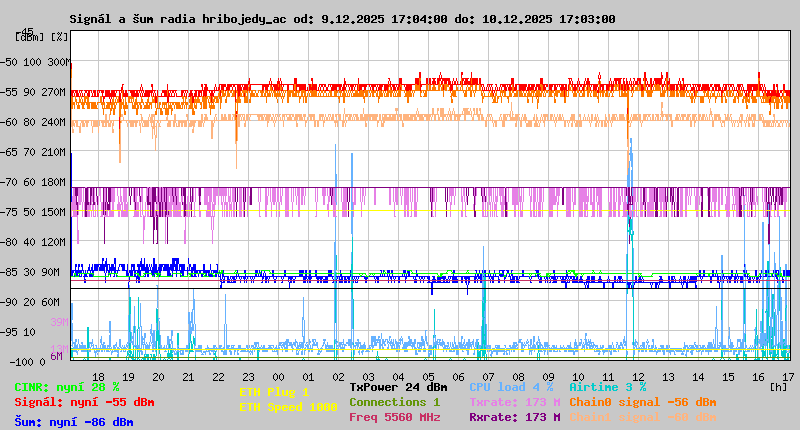This screenshot has height=430, width=800.
Task: Click the '07' hour label on x-axis
Action: (x=488, y=377)
